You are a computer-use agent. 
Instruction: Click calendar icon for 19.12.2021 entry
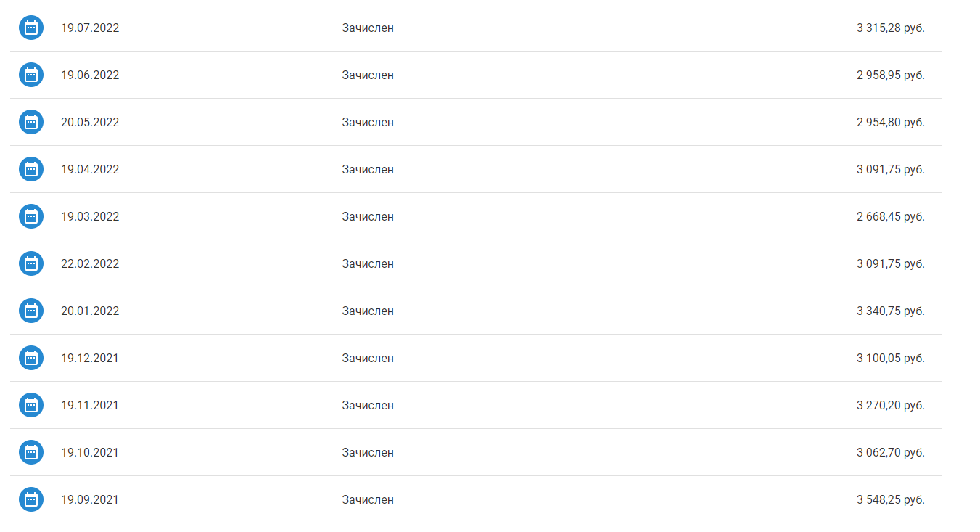click(x=31, y=358)
